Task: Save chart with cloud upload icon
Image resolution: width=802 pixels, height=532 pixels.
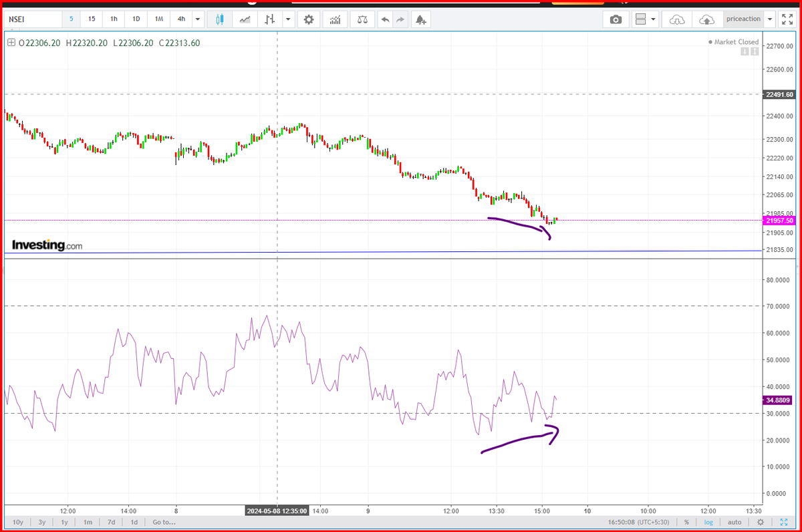Action: point(707,19)
